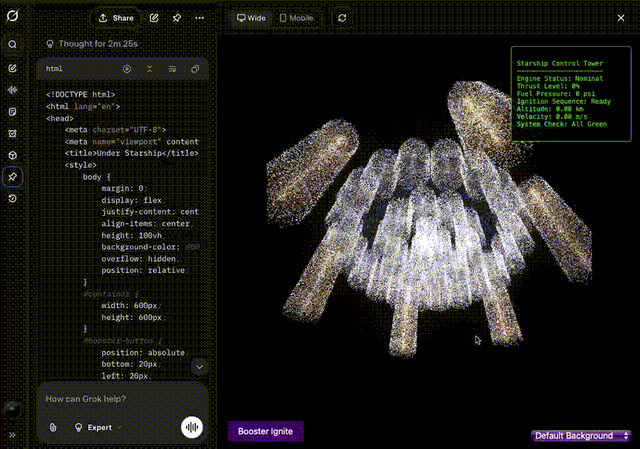Click the cube icon in the sidebar
Screen dimensions: 640x449
12,155
